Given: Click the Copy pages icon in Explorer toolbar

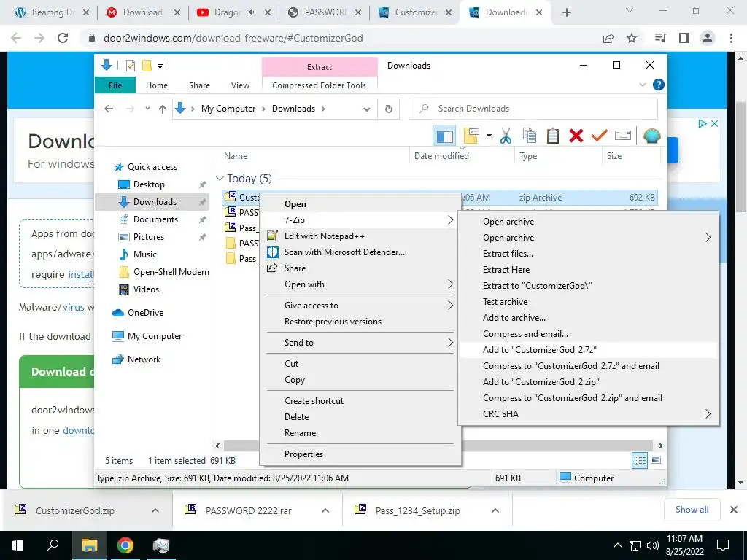Looking at the screenshot, I should [530, 136].
